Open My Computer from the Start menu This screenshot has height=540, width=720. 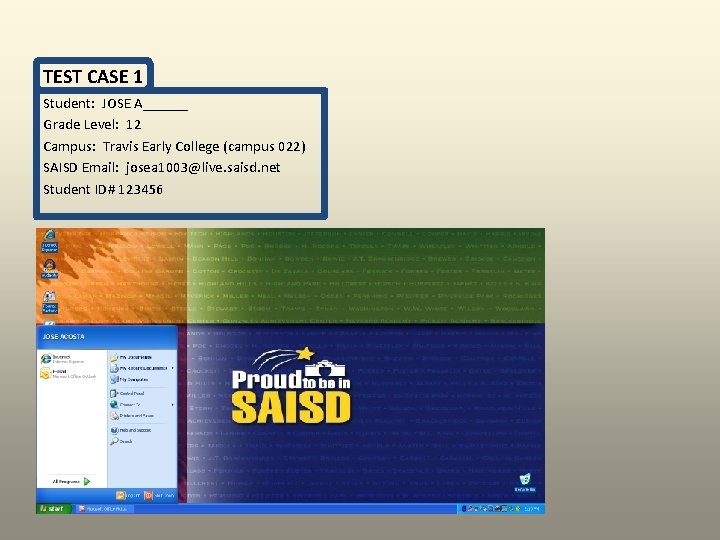[x=129, y=380]
